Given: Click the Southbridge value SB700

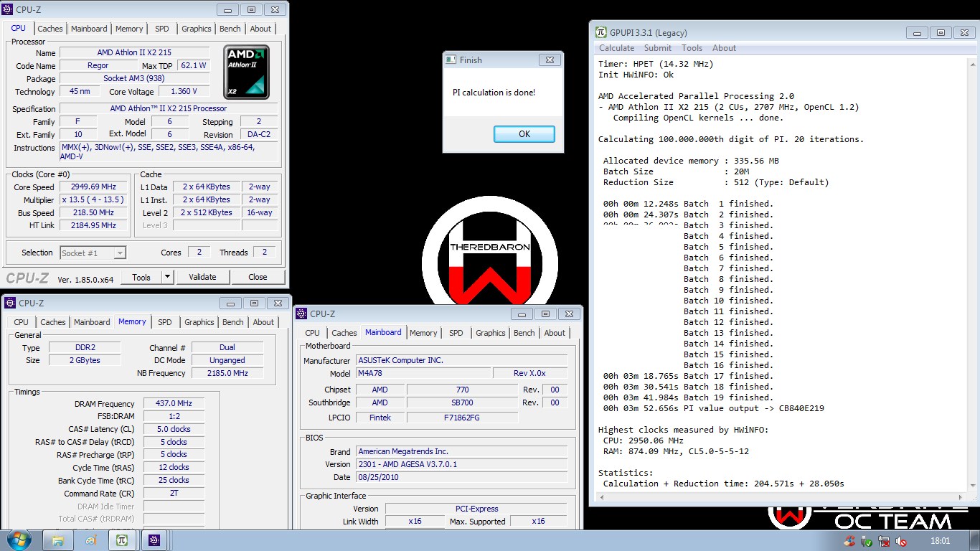Looking at the screenshot, I should coord(462,402).
